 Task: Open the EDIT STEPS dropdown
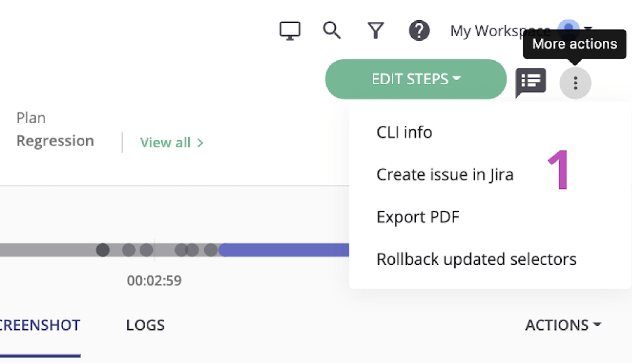(415, 79)
